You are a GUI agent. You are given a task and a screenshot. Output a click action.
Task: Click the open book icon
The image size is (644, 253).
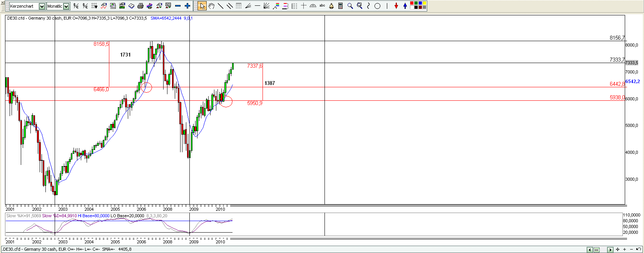pyautogui.click(x=131, y=6)
